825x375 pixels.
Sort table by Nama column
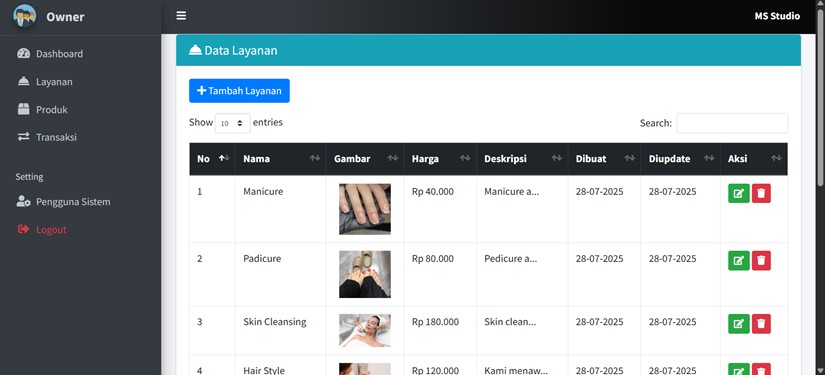pyautogui.click(x=280, y=159)
